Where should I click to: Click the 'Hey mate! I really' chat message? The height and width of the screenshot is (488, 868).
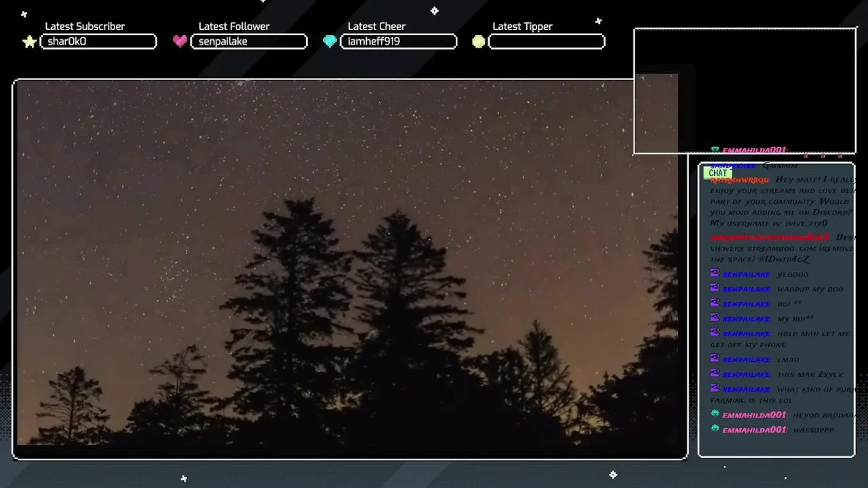pyautogui.click(x=815, y=180)
